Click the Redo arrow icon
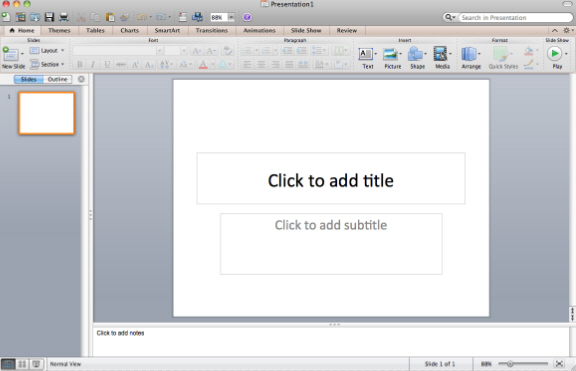This screenshot has height=371, width=576. [161, 17]
